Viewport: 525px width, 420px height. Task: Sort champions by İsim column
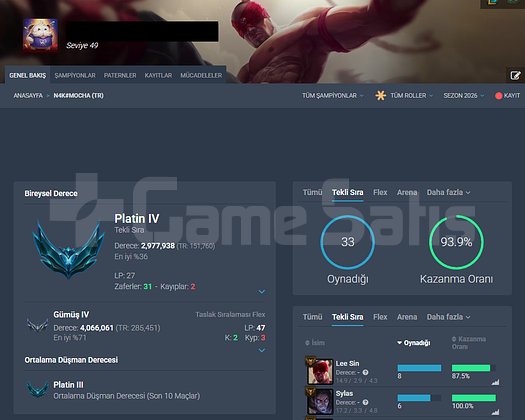(315, 343)
